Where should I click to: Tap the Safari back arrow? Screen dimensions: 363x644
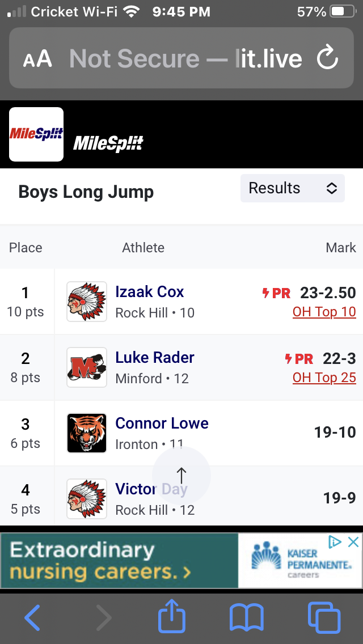pos(32,617)
